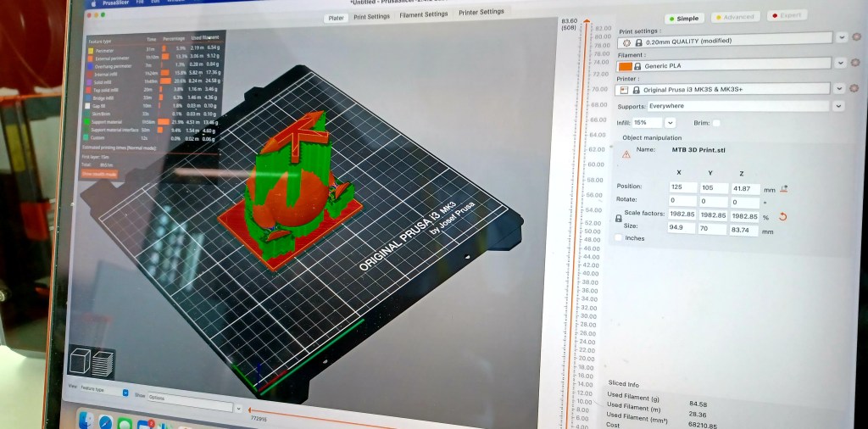The width and height of the screenshot is (868, 429).
Task: Click the orange Generic PLA color swatch
Action: (626, 65)
